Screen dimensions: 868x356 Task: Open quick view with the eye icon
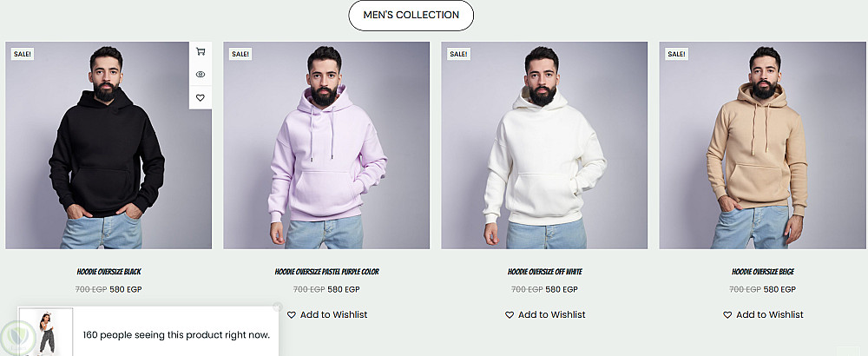tap(201, 74)
